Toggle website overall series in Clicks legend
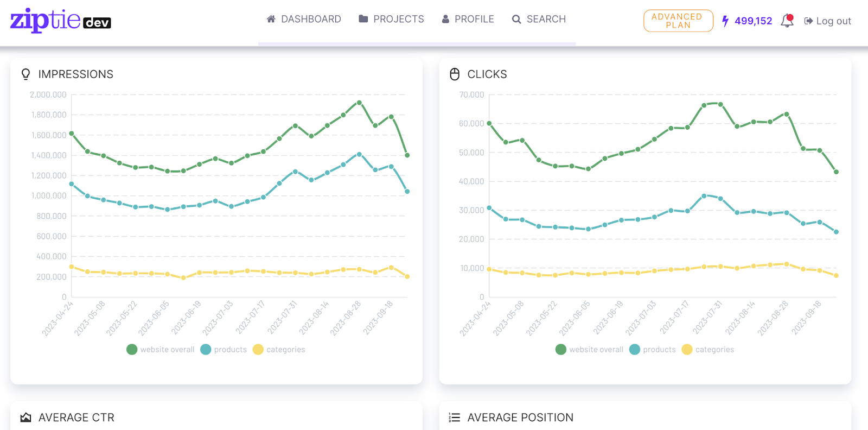 click(590, 350)
